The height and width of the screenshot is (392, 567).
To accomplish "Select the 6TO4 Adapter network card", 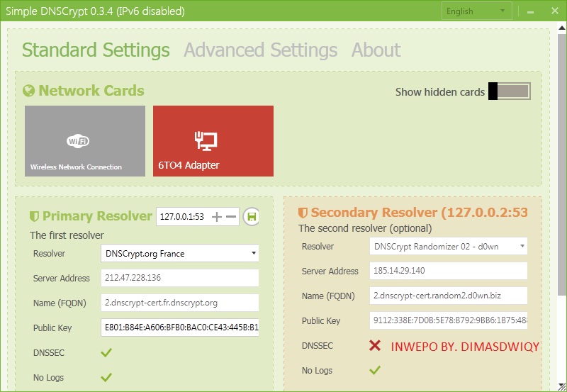I will (x=213, y=141).
